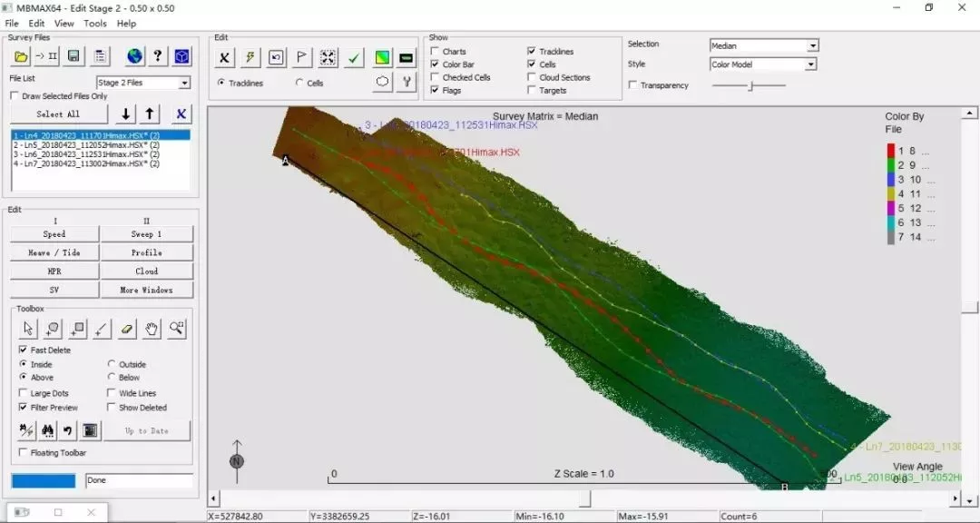Move file up with the up arrow

point(150,113)
